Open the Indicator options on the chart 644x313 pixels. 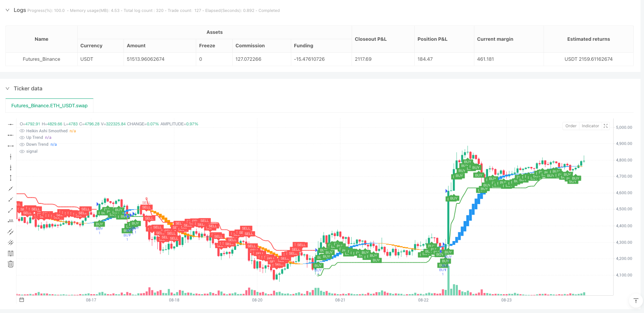[x=590, y=126]
